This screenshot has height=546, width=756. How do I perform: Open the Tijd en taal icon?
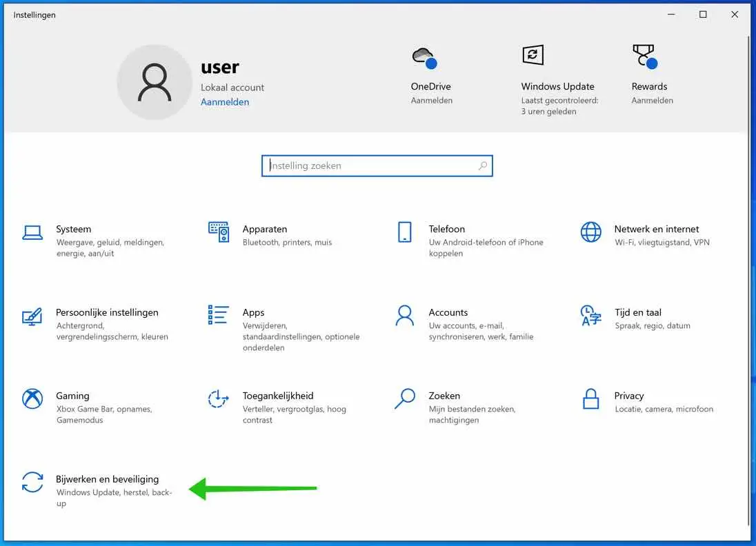[x=590, y=316]
